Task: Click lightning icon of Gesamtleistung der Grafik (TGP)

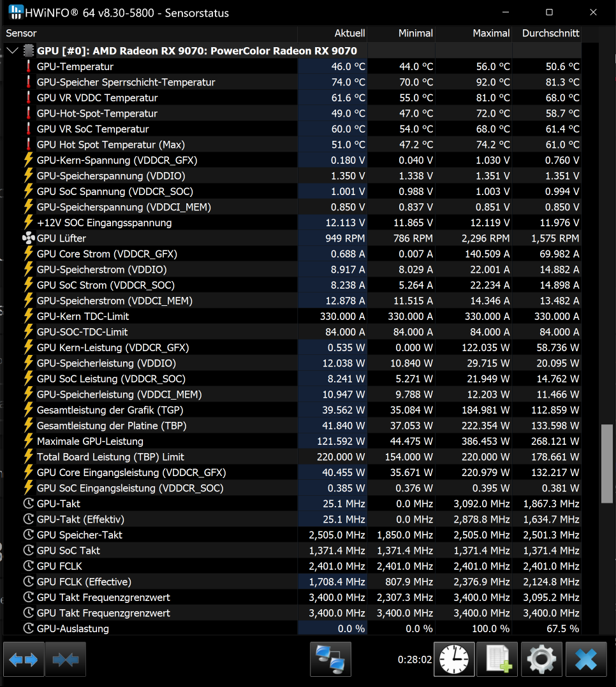Action: click(29, 410)
